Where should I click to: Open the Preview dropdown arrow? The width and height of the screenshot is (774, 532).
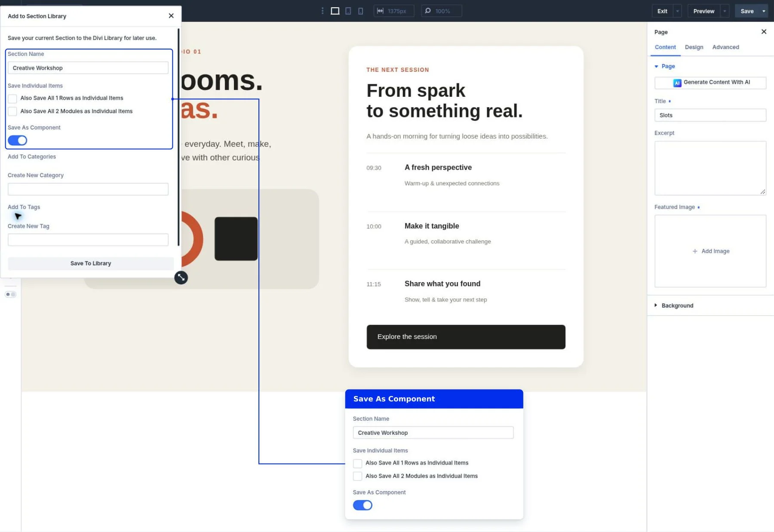click(x=725, y=11)
